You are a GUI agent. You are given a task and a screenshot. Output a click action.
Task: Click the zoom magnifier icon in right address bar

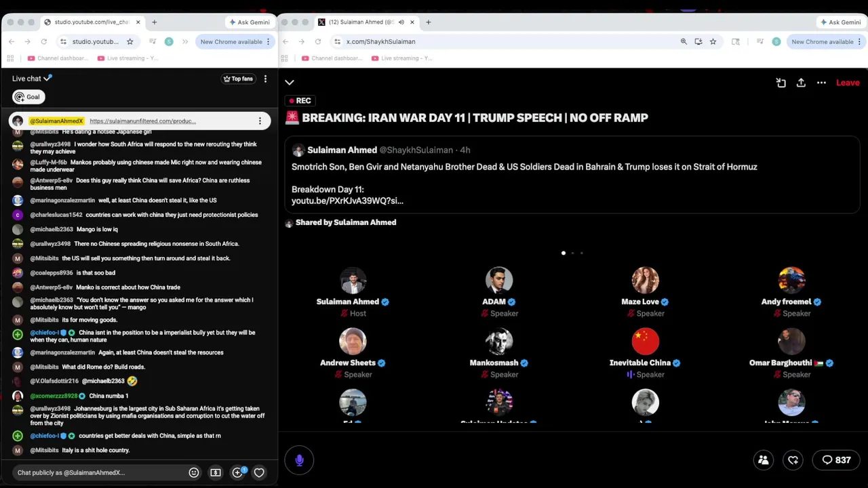pyautogui.click(x=684, y=42)
